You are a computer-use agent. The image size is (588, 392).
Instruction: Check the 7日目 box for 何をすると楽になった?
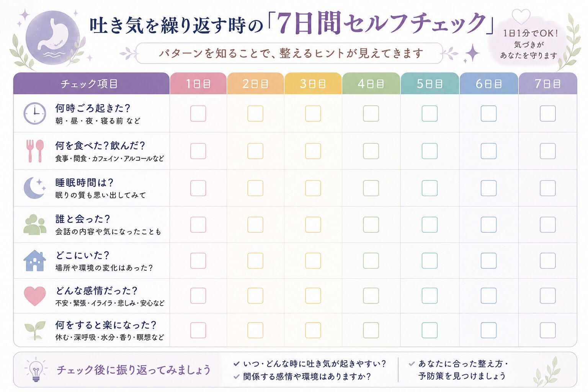coord(548,330)
